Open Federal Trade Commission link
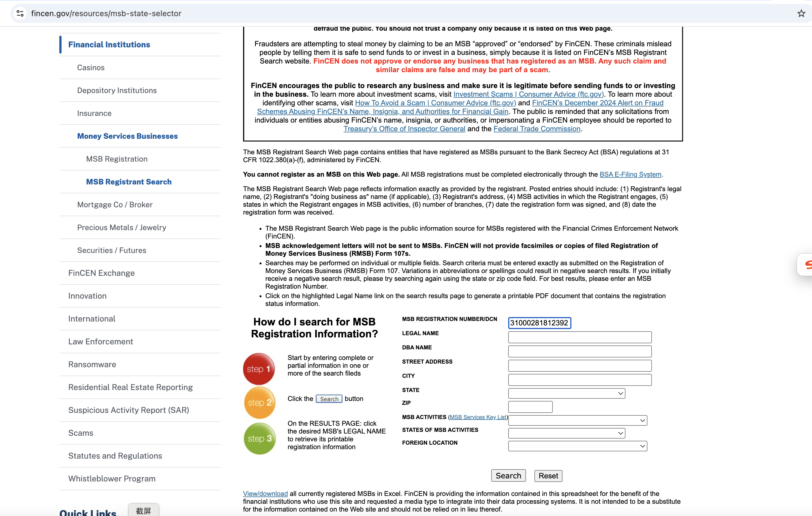This screenshot has height=516, width=812. point(537,129)
